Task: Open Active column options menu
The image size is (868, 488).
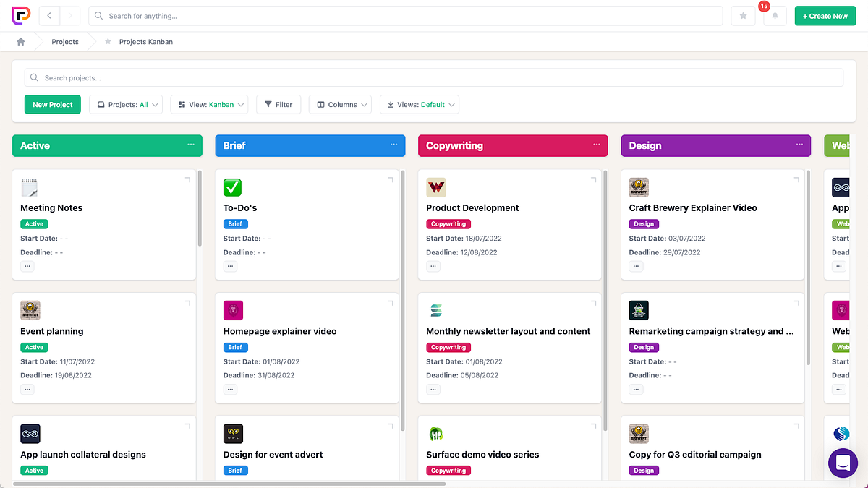Action: click(x=191, y=145)
